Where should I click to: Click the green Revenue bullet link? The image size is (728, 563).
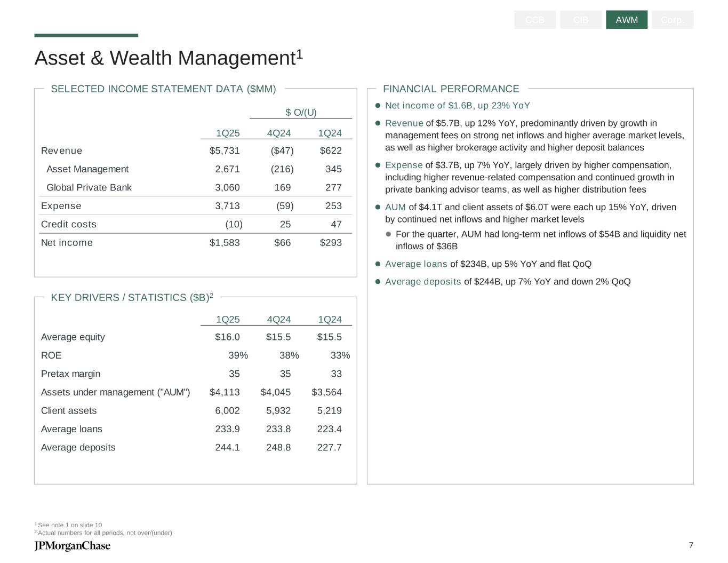coord(404,123)
